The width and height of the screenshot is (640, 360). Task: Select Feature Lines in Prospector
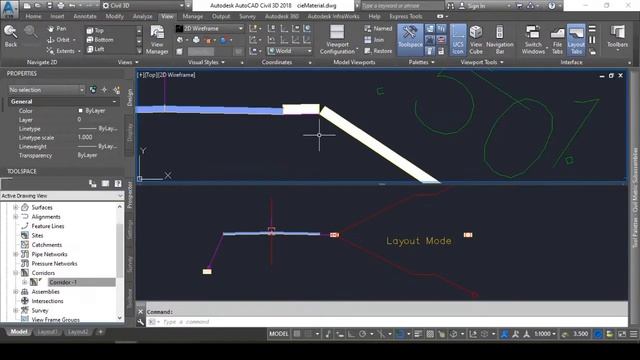click(x=48, y=226)
